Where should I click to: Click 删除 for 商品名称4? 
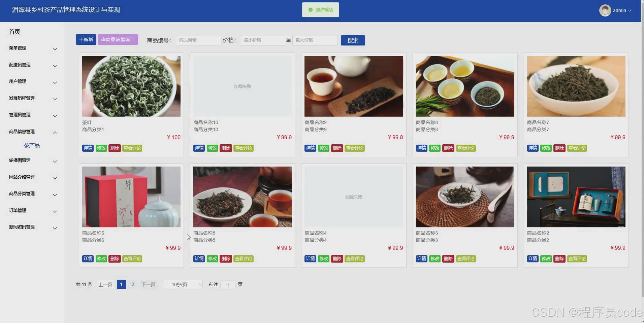coord(337,259)
